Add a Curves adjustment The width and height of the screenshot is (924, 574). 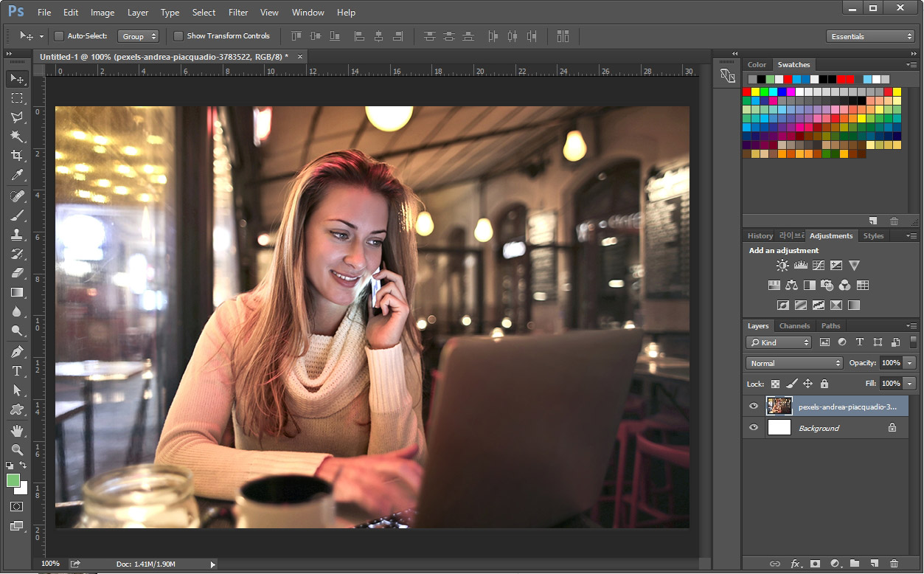pyautogui.click(x=819, y=266)
